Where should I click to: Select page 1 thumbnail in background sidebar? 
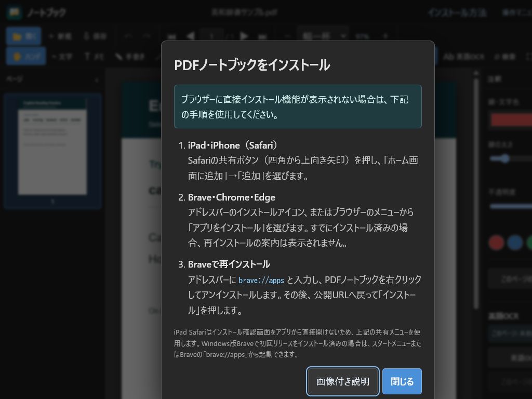click(x=52, y=151)
